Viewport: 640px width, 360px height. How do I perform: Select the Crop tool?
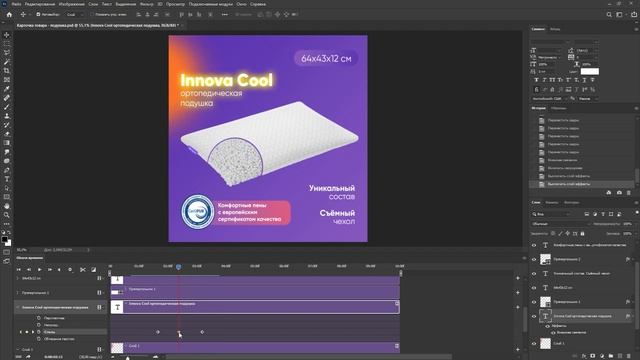[7, 71]
